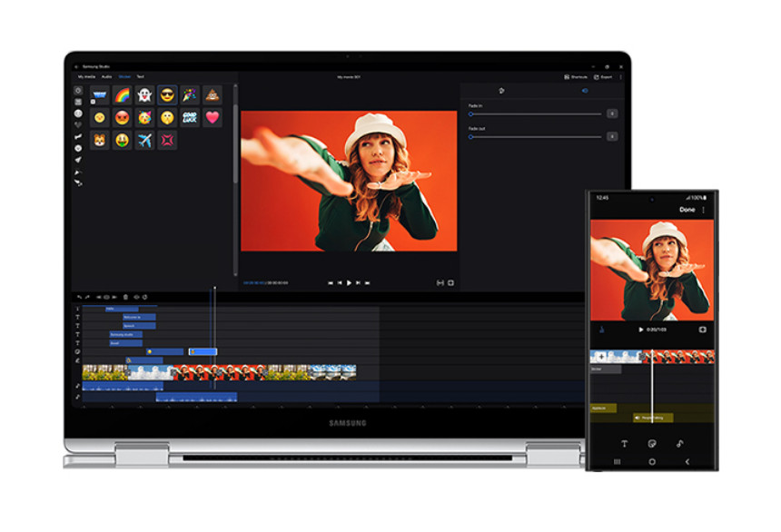Pick the cat face sticker
Screen dimensions: 781x532
pos(100,141)
